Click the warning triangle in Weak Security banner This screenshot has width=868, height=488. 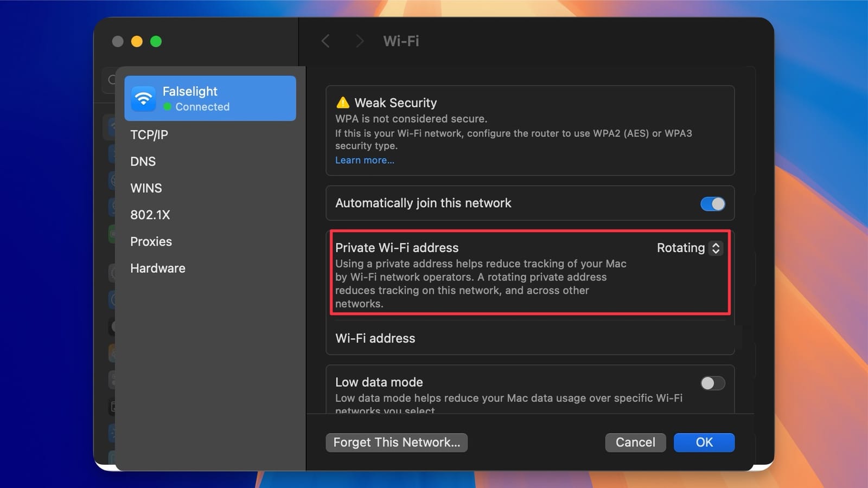pos(342,102)
